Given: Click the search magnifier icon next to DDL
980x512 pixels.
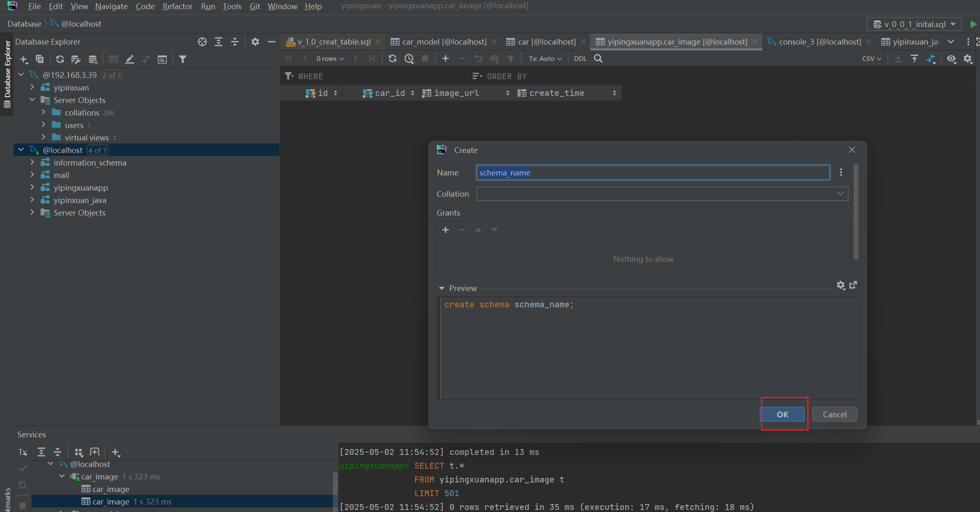Looking at the screenshot, I should point(598,59).
